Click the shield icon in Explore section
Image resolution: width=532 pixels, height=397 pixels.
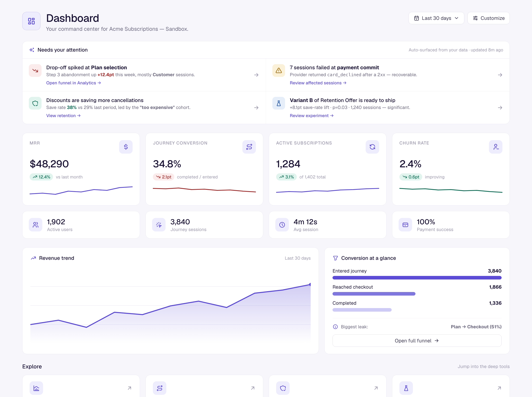(x=283, y=388)
